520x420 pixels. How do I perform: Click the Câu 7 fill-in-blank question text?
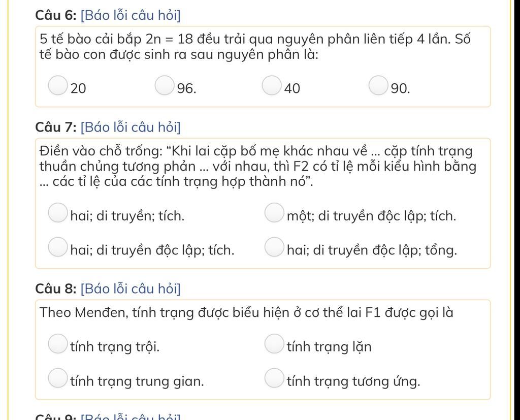click(257, 166)
